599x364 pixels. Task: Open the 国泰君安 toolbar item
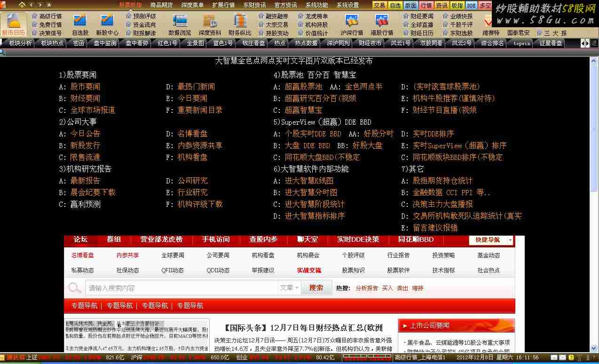click(519, 33)
